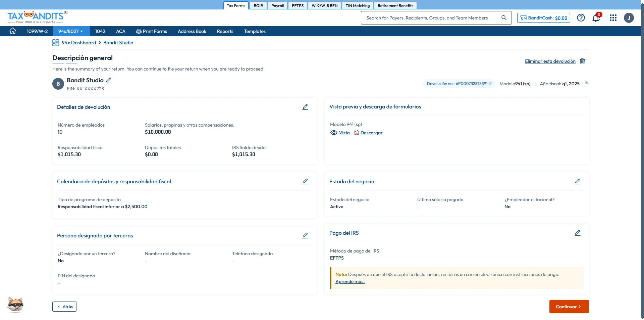Click the TaxBandits logo

point(37,17)
